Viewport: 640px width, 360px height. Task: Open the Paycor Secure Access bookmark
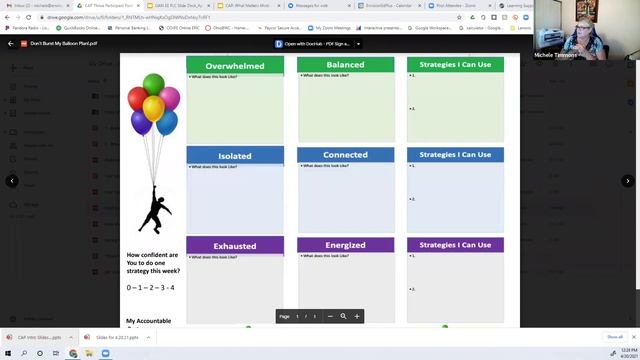[280, 28]
